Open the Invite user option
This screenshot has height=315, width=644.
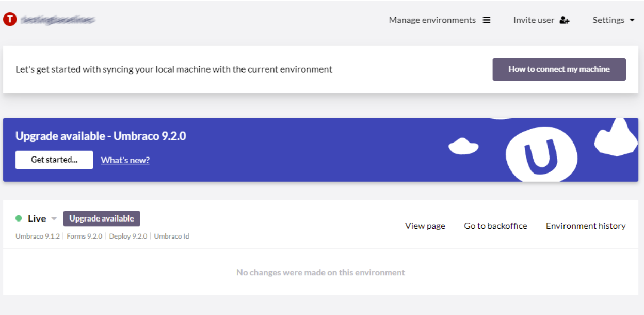pos(534,20)
